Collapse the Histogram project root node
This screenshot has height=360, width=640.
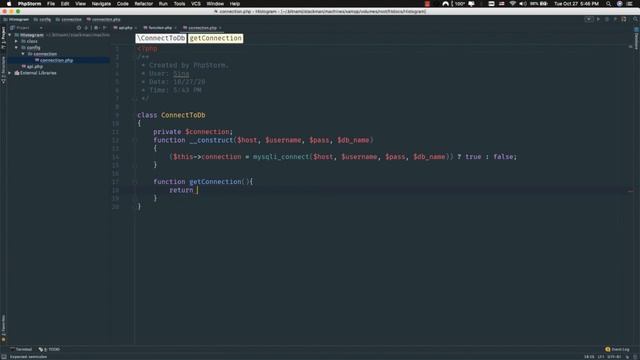click(x=10, y=35)
